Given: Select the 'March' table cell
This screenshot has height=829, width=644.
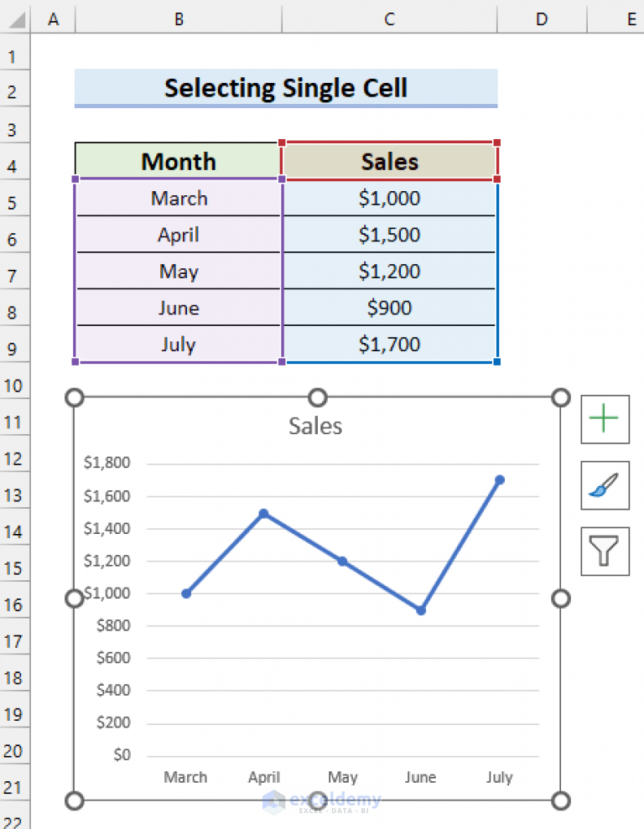Looking at the screenshot, I should point(179,199).
